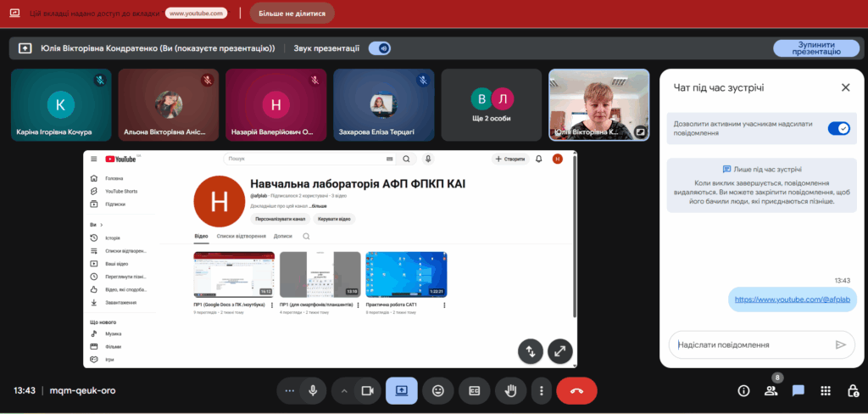Toggle the presentation audio switch

tap(380, 48)
